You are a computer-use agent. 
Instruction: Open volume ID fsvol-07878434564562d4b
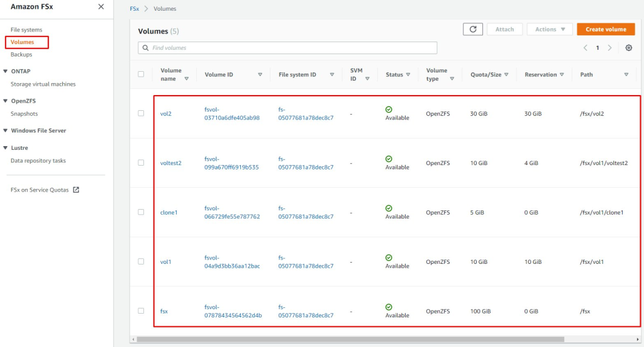(233, 311)
